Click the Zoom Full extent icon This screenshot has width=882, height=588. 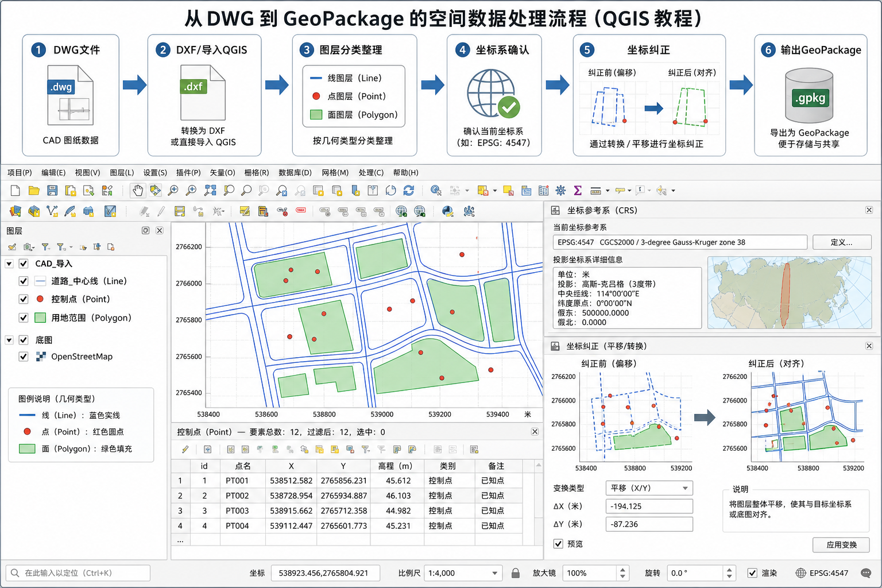pos(210,191)
